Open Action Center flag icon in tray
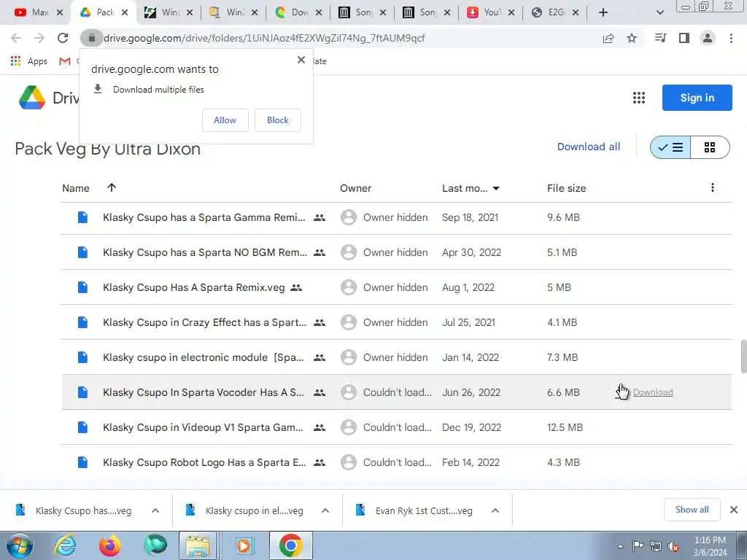The height and width of the screenshot is (560, 747). point(638,546)
